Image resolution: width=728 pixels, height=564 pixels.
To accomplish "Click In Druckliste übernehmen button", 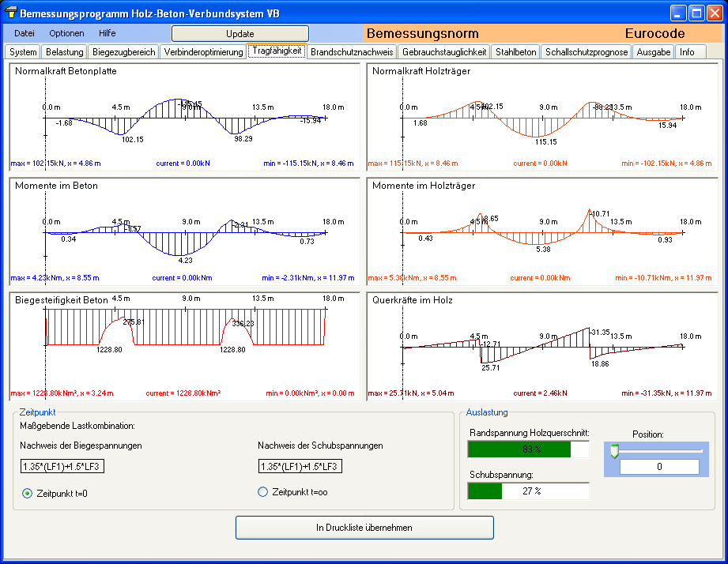I will pos(364,527).
